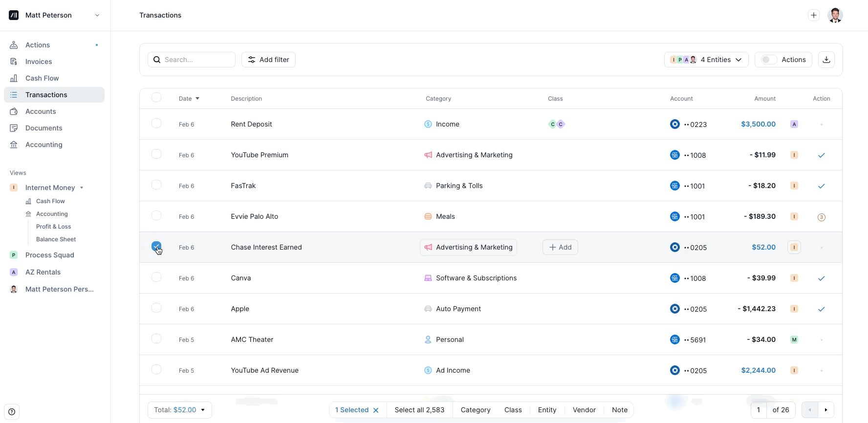The image size is (868, 423).
Task: Navigate to Invoices in the sidebar
Action: point(39,62)
